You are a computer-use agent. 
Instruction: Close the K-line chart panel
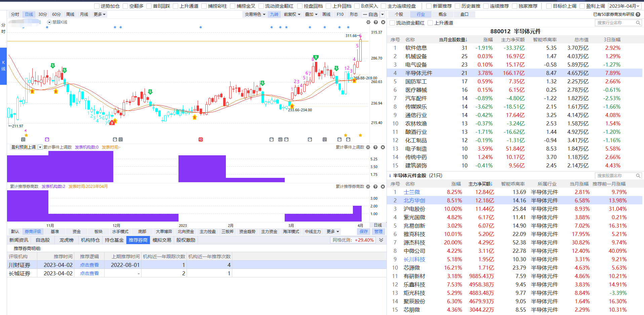point(383,22)
